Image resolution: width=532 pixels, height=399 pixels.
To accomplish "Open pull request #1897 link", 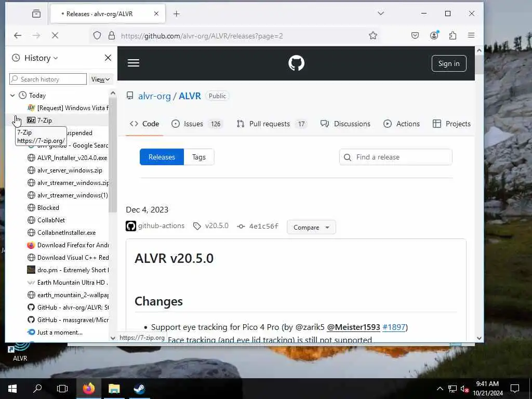I will (x=394, y=327).
